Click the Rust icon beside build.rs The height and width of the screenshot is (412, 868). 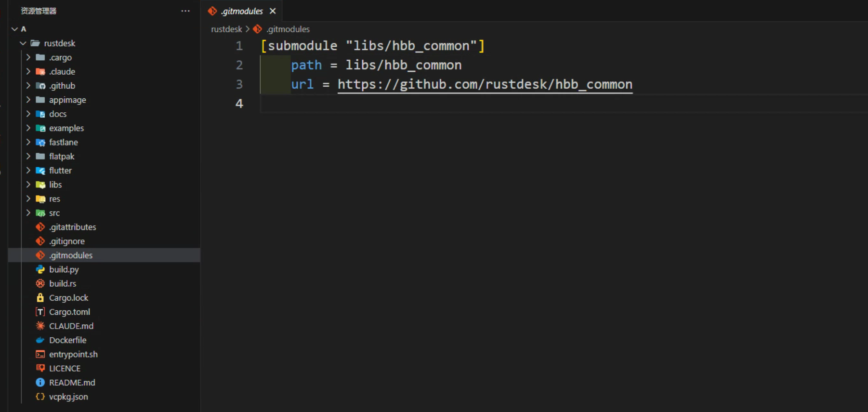tap(40, 283)
